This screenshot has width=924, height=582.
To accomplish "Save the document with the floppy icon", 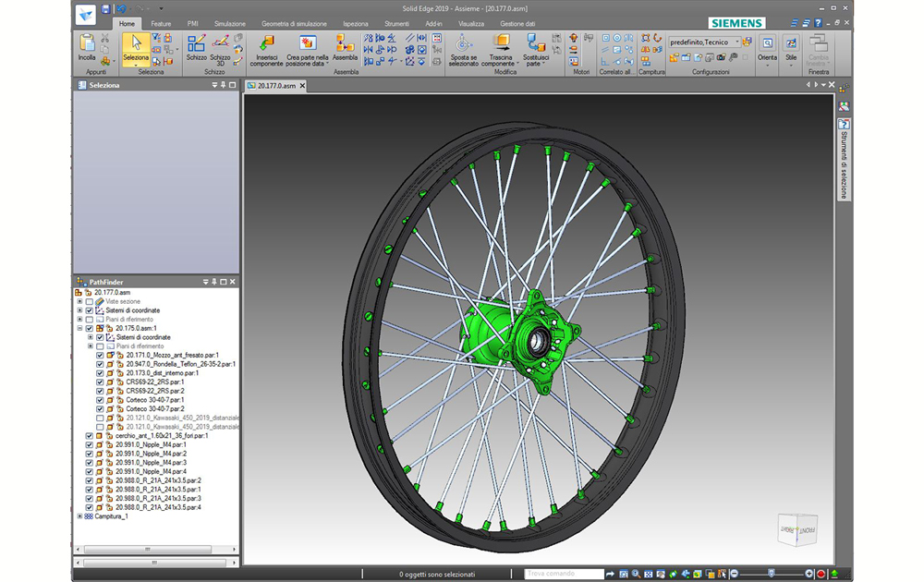I will pos(105,9).
